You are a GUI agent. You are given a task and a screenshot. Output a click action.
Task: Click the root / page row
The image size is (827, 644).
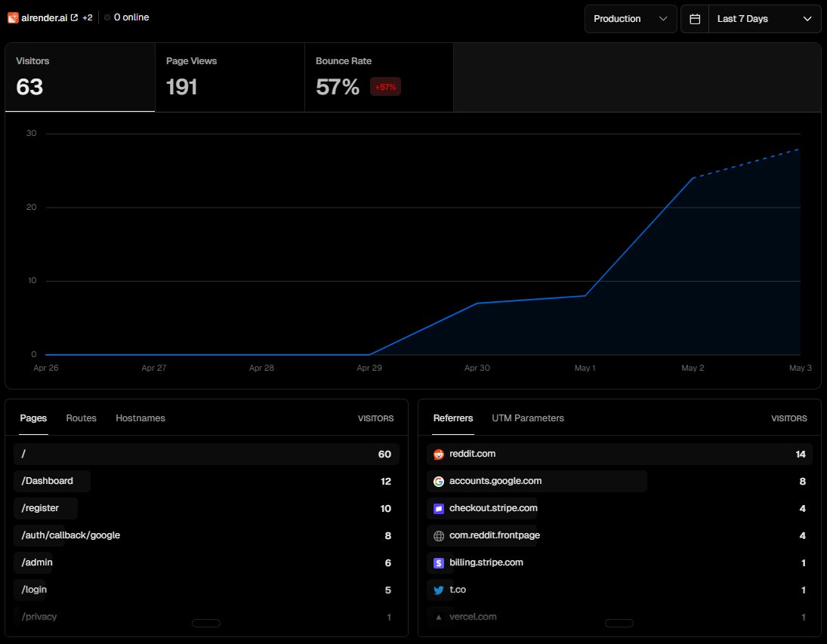206,454
